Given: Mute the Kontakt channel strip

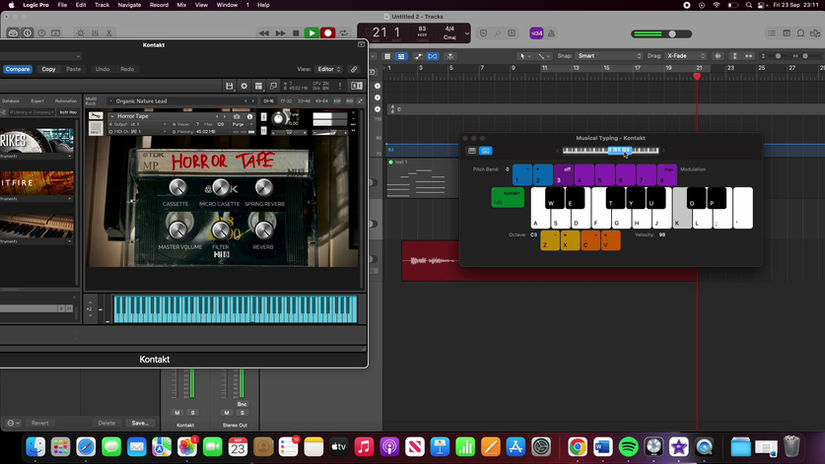Looking at the screenshot, I should coord(177,413).
